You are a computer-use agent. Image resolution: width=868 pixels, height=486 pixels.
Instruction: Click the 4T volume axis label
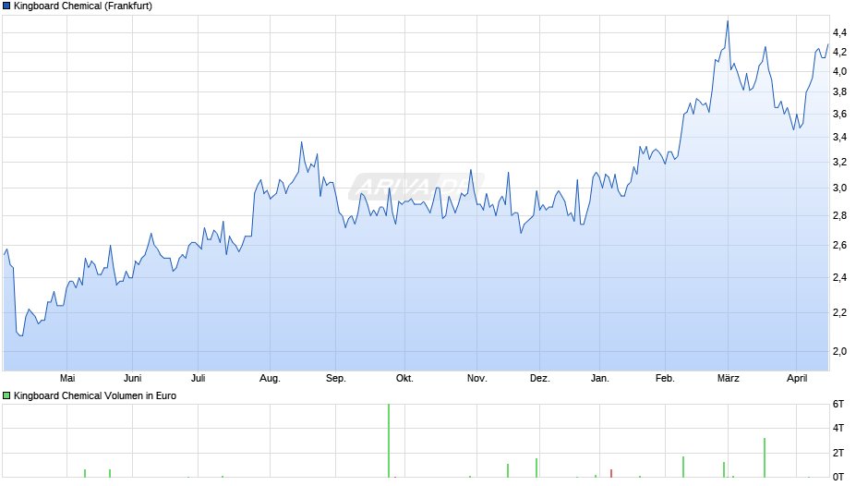[x=838, y=429]
